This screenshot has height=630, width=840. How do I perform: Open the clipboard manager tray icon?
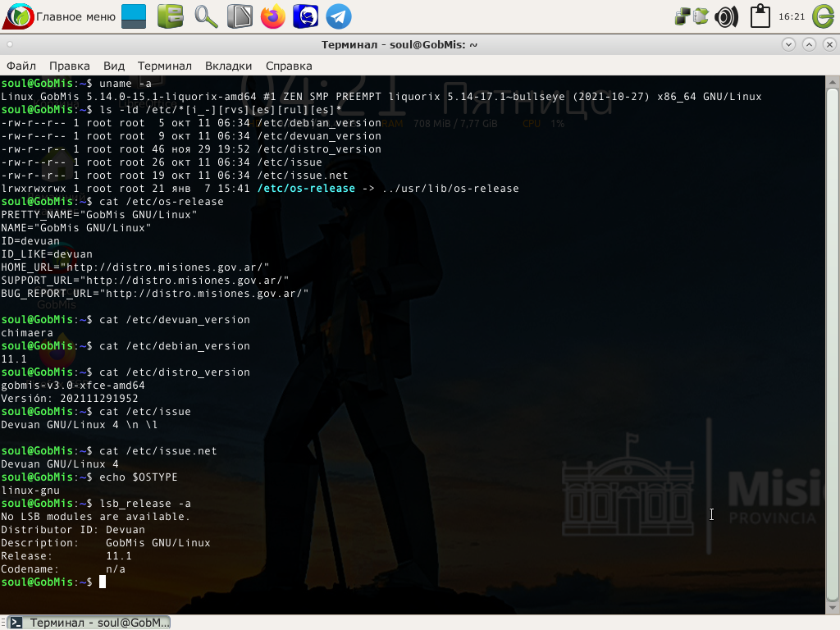tap(760, 16)
